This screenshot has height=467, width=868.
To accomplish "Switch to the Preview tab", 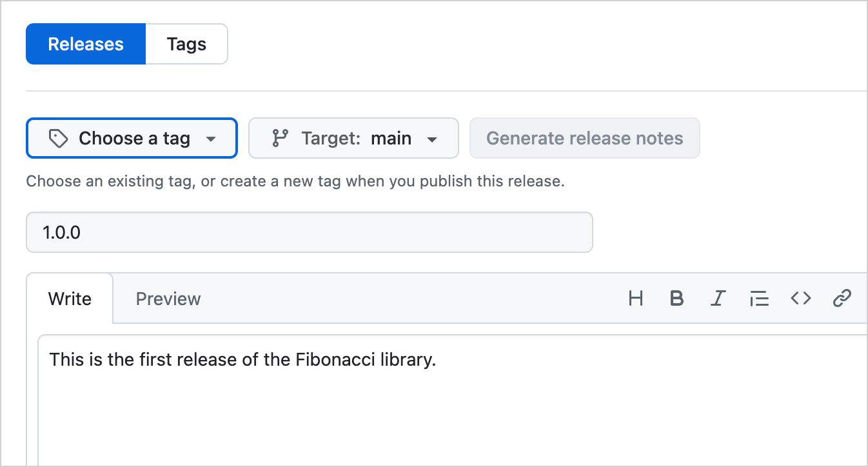I will [x=168, y=298].
